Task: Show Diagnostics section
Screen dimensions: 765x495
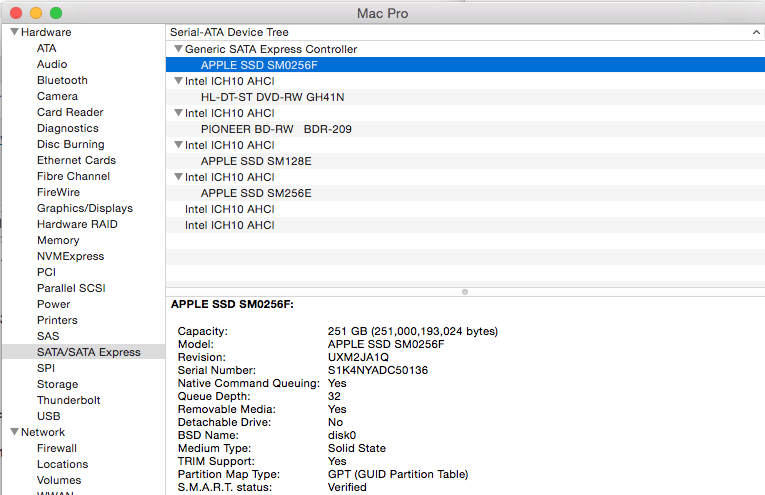Action: [67, 128]
